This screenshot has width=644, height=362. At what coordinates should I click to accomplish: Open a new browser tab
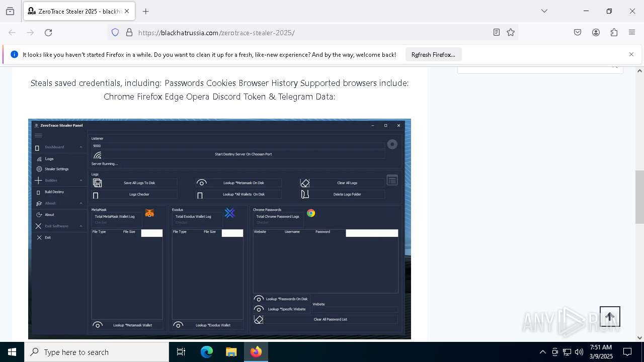coord(146,11)
